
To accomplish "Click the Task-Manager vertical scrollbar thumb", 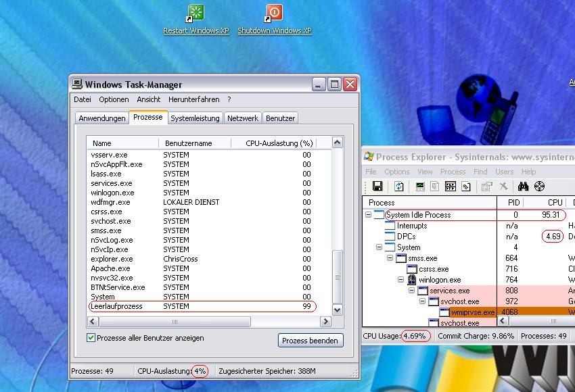I will [x=338, y=277].
